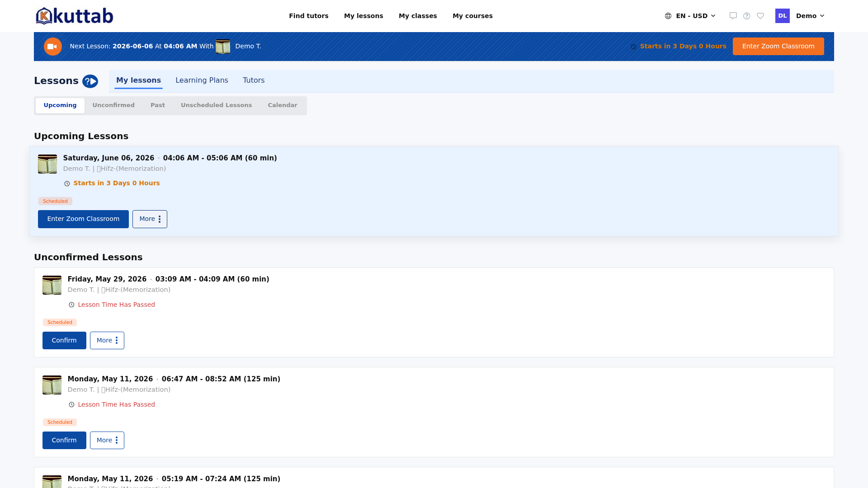Click tutor thumbnail for 06:47 AM lesson
Image resolution: width=868 pixels, height=488 pixels.
coord(52,385)
